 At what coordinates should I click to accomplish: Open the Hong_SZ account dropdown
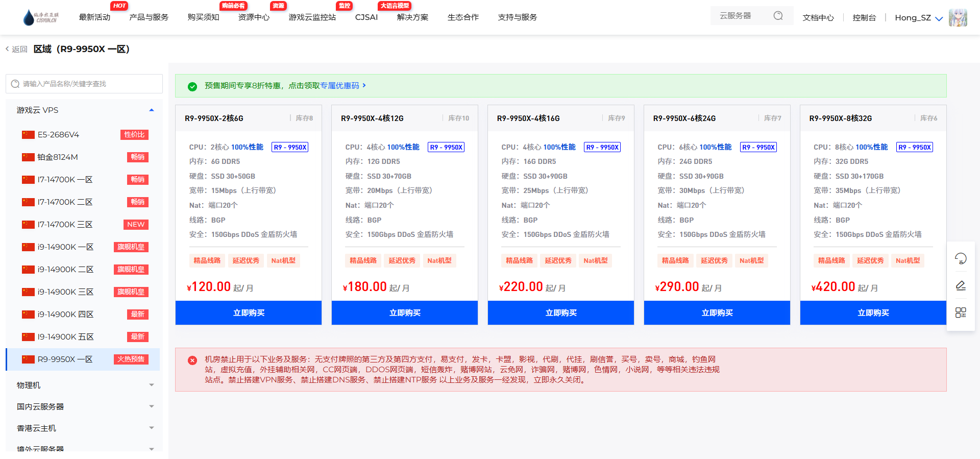(919, 18)
